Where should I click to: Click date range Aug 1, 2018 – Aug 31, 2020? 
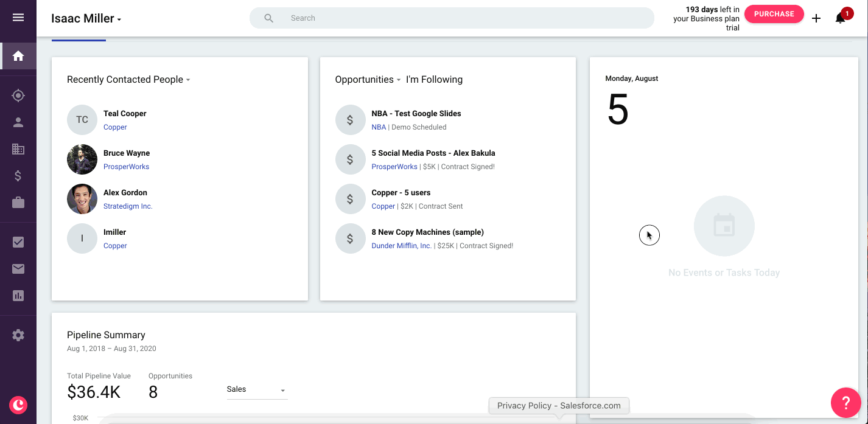pos(111,349)
